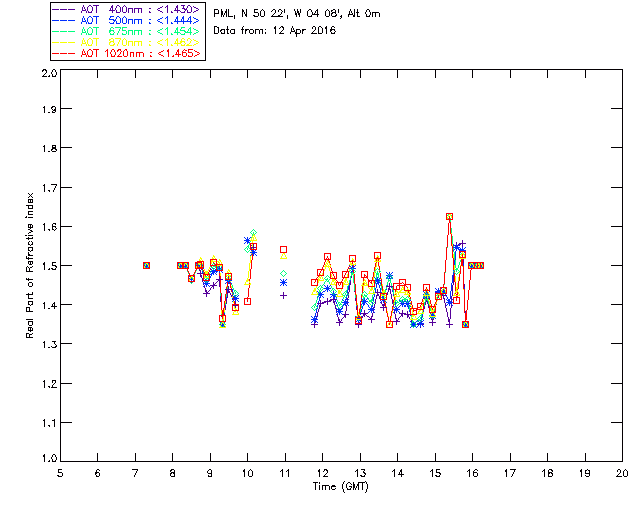The width and height of the screenshot is (640, 512).
Task: Click the y-axis tick label "2.0"
Action: pos(49,73)
